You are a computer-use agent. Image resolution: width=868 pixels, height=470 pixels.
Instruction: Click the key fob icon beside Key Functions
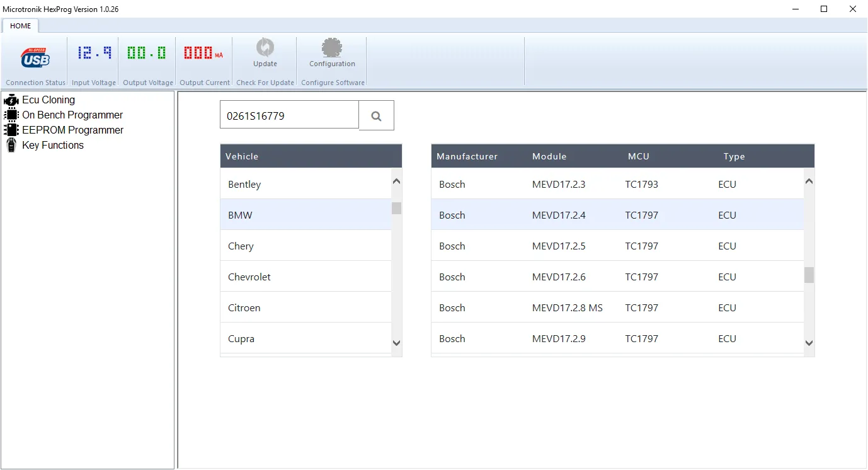click(x=11, y=145)
